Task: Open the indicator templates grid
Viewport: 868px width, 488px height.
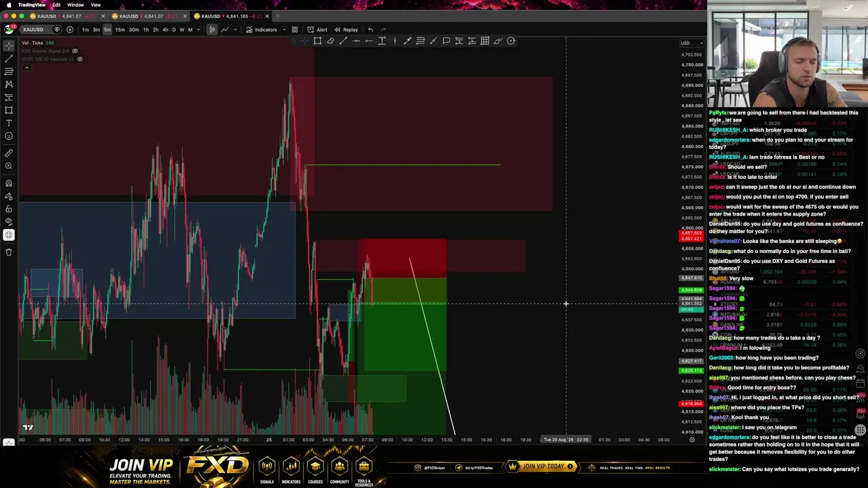Action: (295, 30)
